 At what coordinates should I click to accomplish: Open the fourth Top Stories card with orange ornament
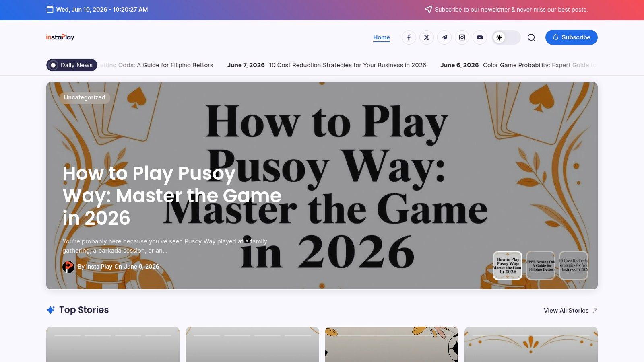(531, 344)
